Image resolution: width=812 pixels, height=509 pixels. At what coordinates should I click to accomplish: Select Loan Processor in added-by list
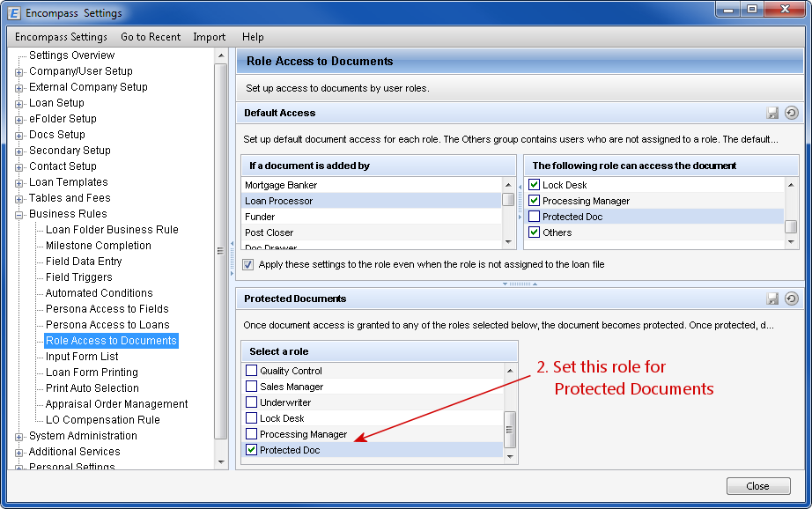click(x=372, y=201)
